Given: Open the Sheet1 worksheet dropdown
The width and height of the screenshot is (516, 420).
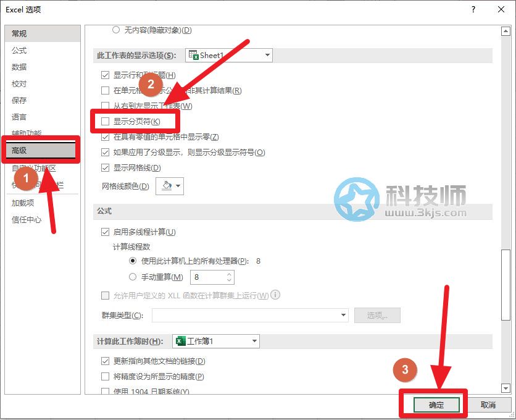Looking at the screenshot, I should click(229, 55).
